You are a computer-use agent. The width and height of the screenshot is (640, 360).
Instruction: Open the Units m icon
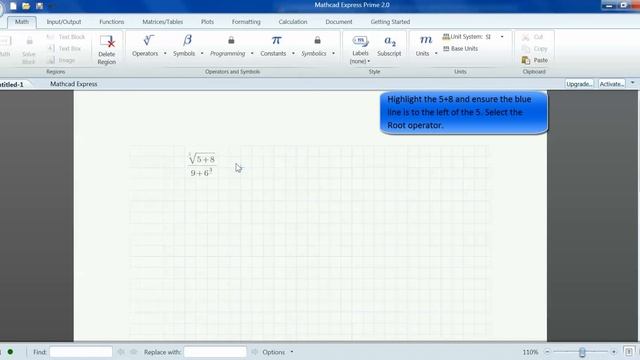click(x=426, y=40)
